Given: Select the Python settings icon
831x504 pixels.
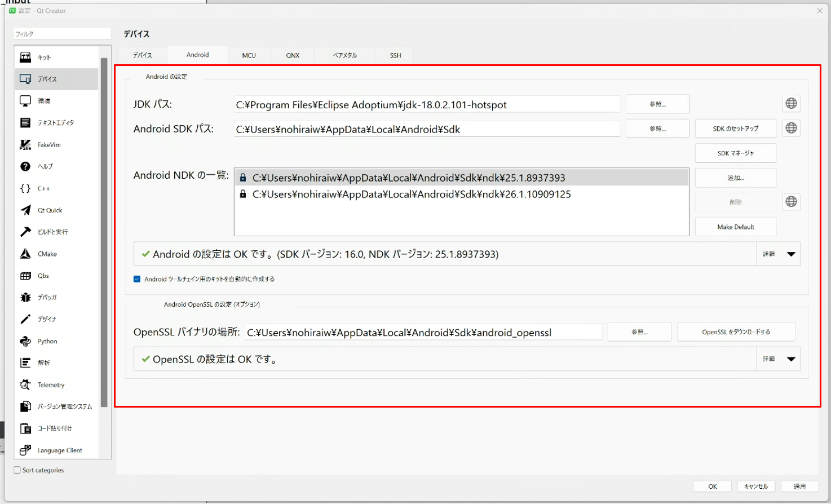Looking at the screenshot, I should (x=26, y=341).
